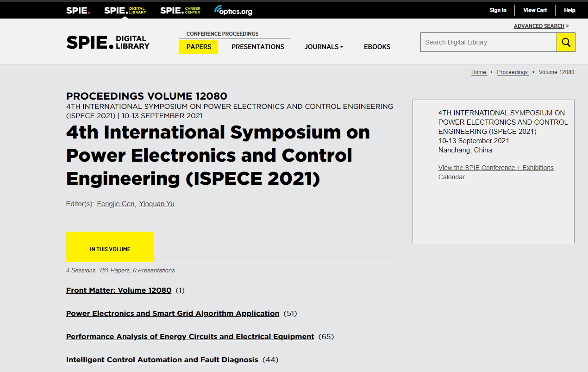Screen dimensions: 588x372
Task: Open the eBooks menu item
Action: [x=377, y=47]
